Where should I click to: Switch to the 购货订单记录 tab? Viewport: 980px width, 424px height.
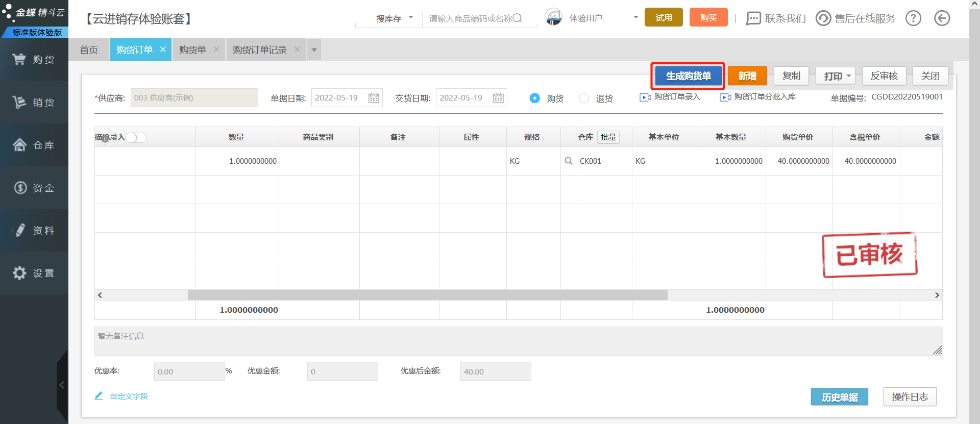pyautogui.click(x=260, y=50)
